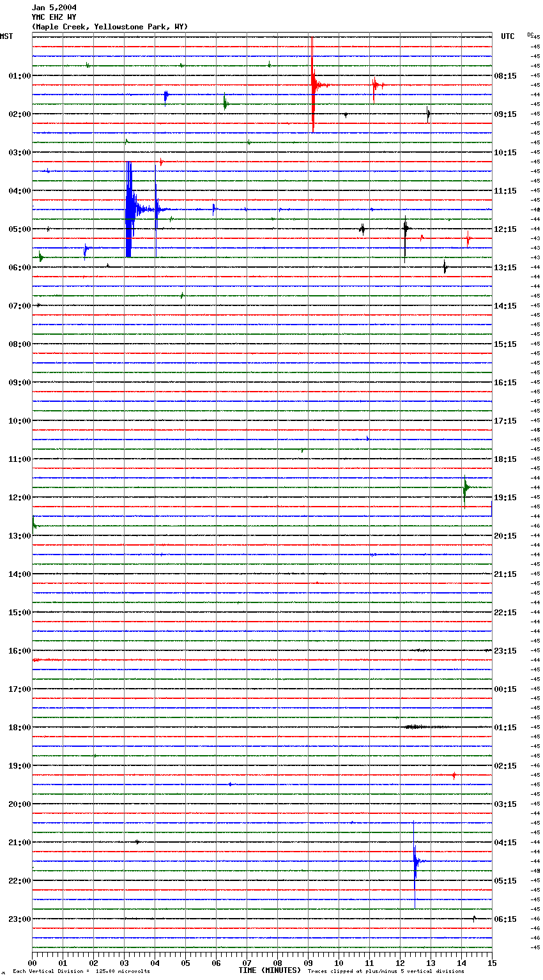Select the 08:00 MST hour label
543x980 pixels.
[20, 344]
